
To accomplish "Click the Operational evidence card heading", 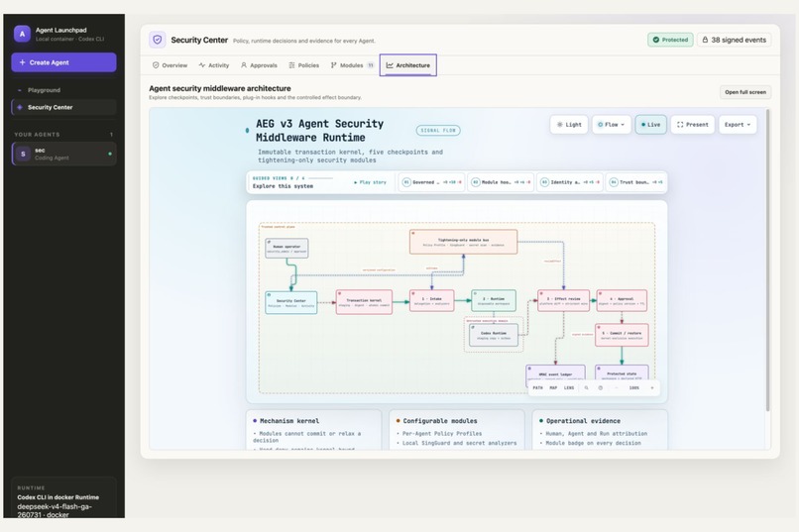I will point(584,421).
